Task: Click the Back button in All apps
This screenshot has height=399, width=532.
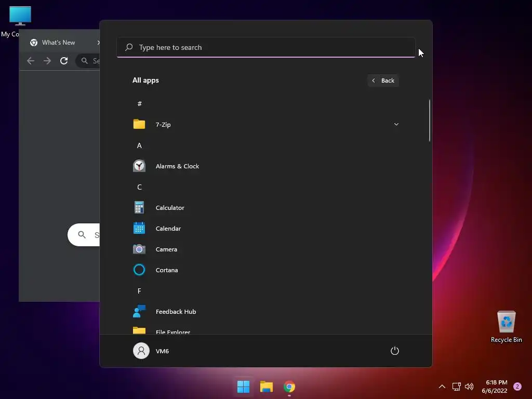Action: pos(383,81)
